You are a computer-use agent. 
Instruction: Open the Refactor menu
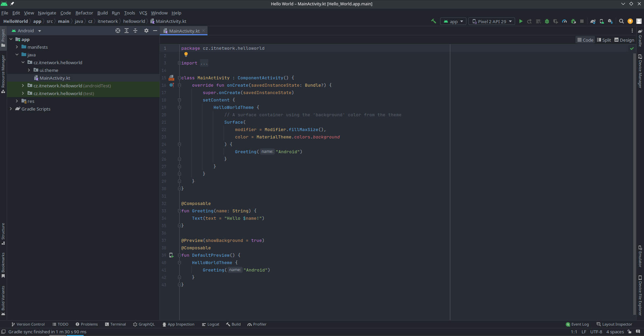[84, 13]
